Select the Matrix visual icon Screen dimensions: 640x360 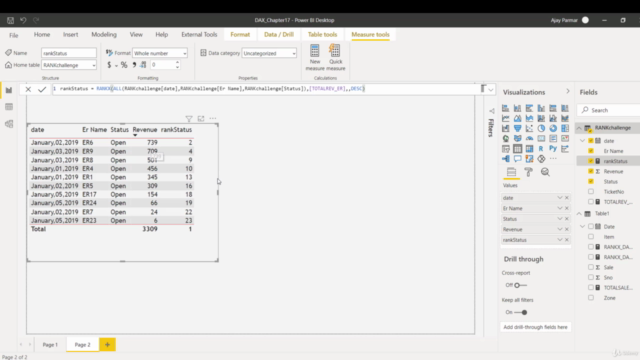click(529, 149)
